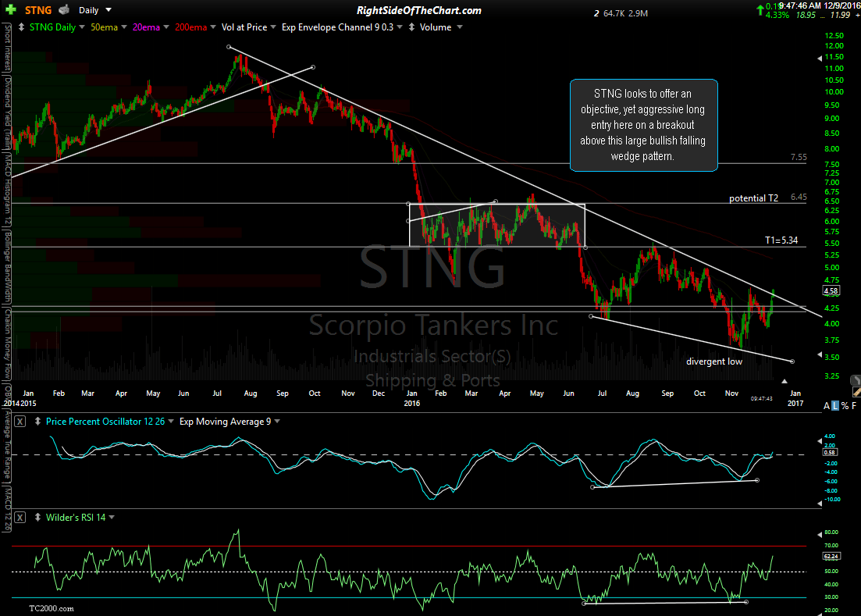The width and height of the screenshot is (861, 616).
Task: Expand the Wilder's RSI 14 dropdown arrow
Action: [112, 517]
